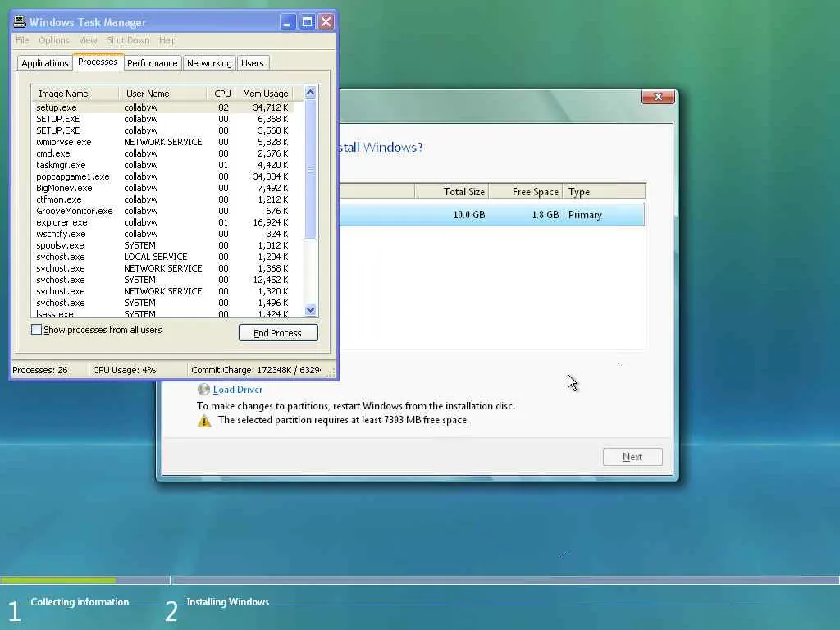840x630 pixels.
Task: Click the Load Driver disc icon
Action: [203, 390]
